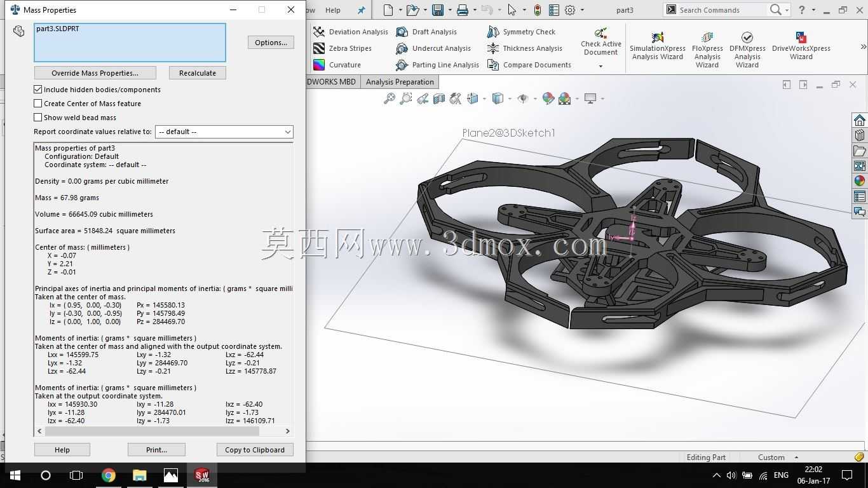Click Edit Appearance icon in view toolbar
The width and height of the screenshot is (868, 488).
pos(548,98)
